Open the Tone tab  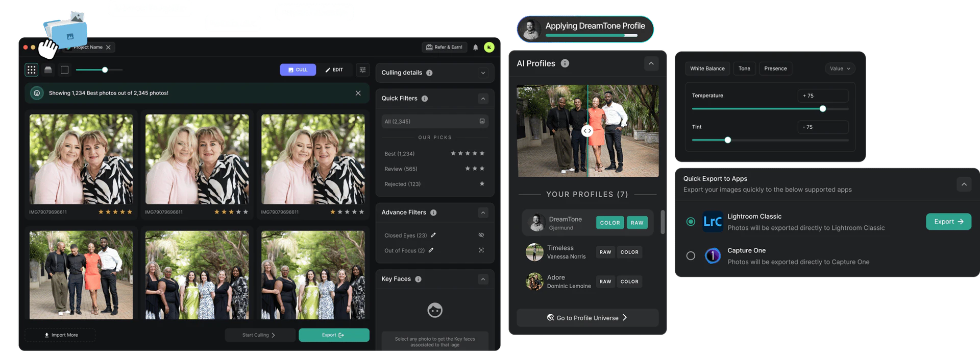pos(744,68)
